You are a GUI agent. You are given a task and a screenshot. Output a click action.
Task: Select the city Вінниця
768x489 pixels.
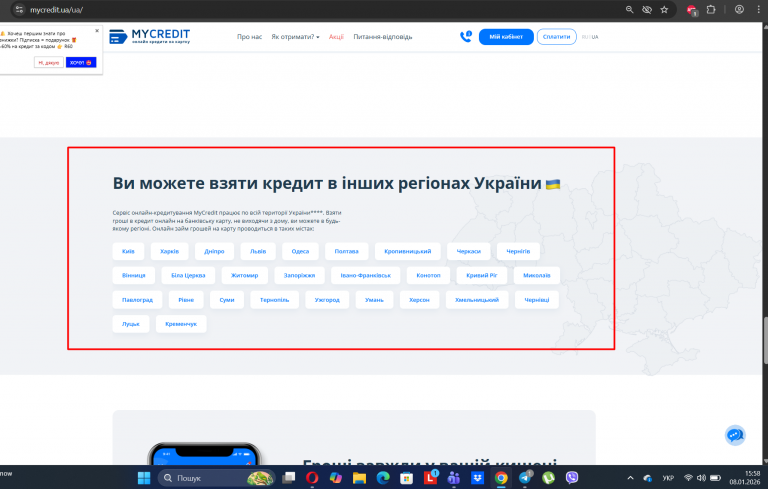click(x=134, y=275)
